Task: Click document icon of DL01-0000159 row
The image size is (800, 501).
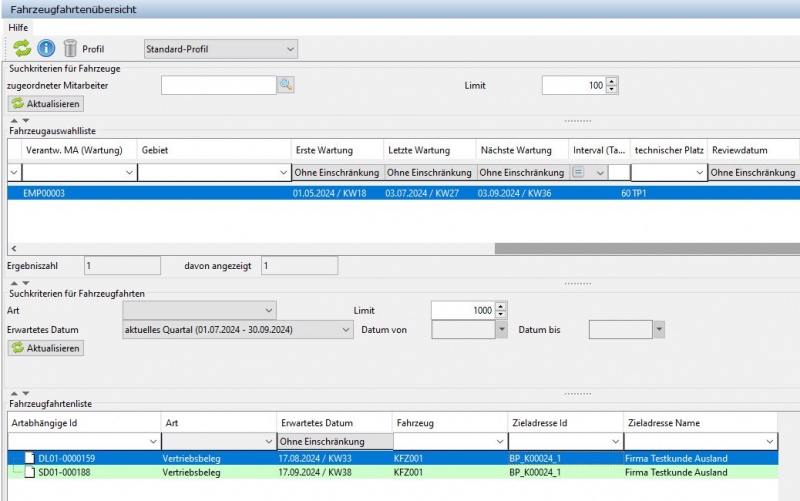Action: click(29, 459)
